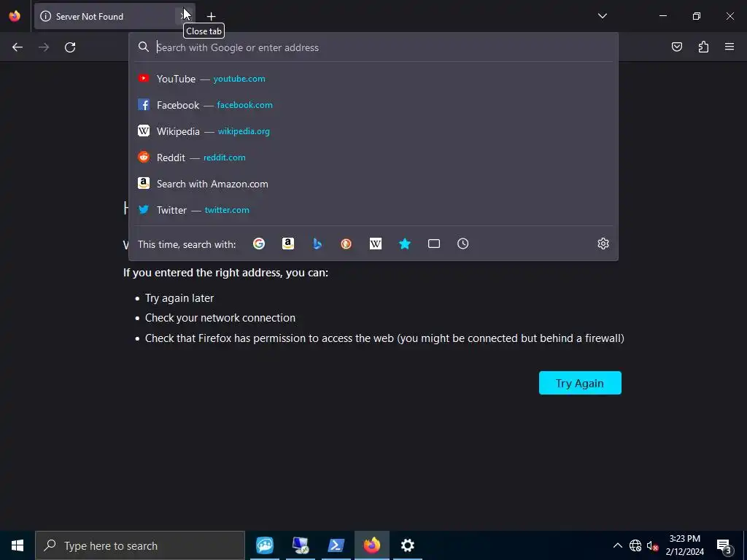Switch to Firefox in the taskbar
747x560 pixels.
(372, 545)
